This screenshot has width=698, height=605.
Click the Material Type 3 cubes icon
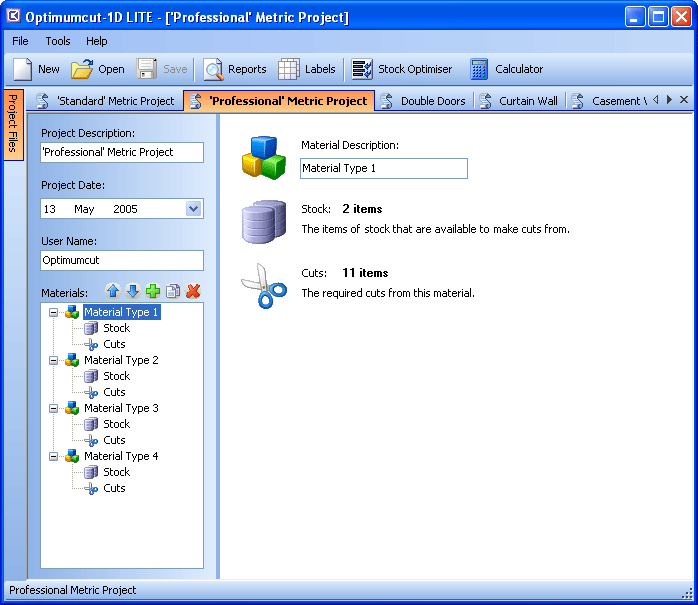click(x=72, y=408)
